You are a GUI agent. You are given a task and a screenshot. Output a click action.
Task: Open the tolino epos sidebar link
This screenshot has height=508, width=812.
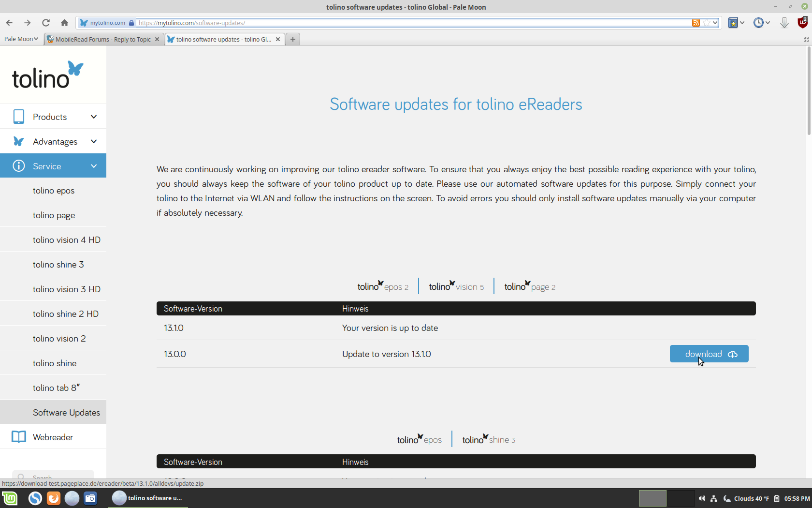(x=54, y=191)
